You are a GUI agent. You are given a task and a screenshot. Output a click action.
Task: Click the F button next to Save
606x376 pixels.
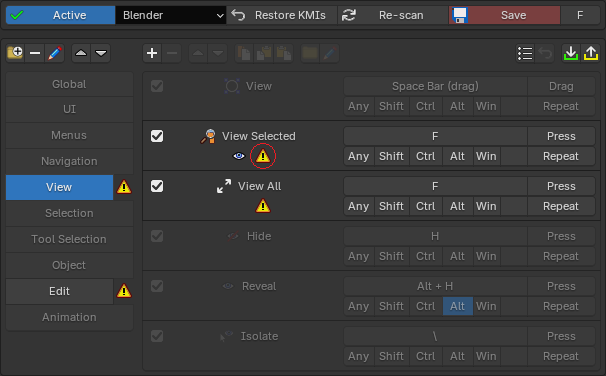[580, 15]
